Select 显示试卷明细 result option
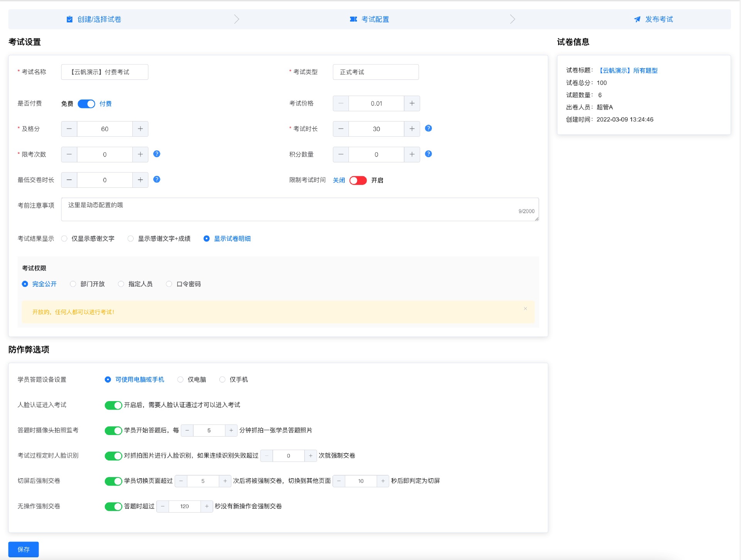 click(x=227, y=239)
